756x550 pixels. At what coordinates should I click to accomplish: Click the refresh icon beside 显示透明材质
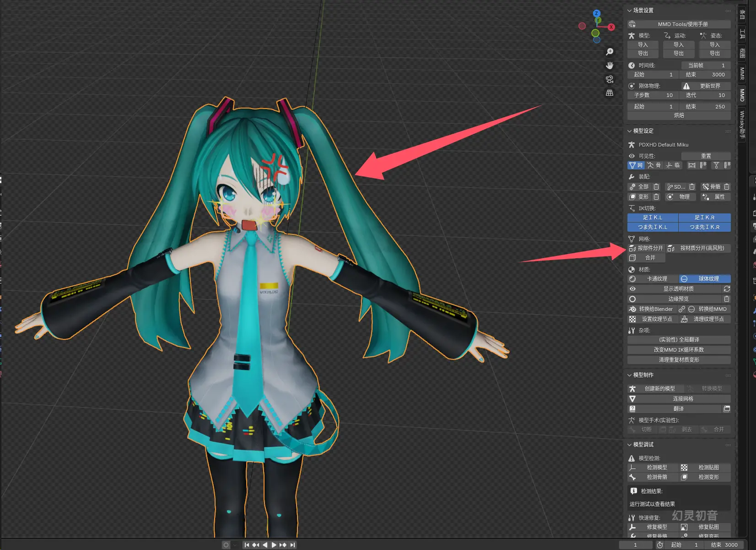point(726,289)
